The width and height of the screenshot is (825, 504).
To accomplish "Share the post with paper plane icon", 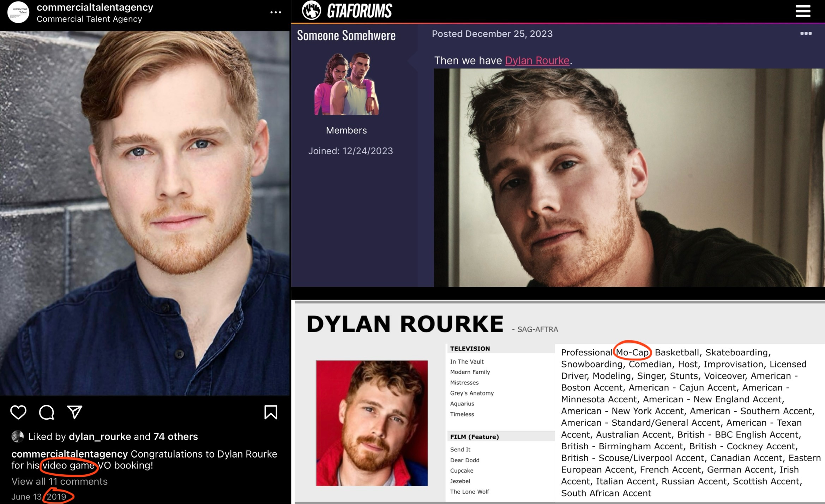I will [x=74, y=412].
